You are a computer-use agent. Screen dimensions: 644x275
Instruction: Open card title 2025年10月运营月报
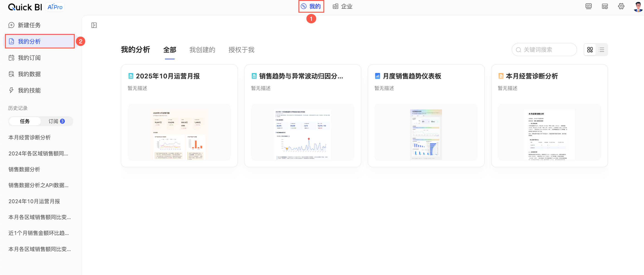point(168,76)
